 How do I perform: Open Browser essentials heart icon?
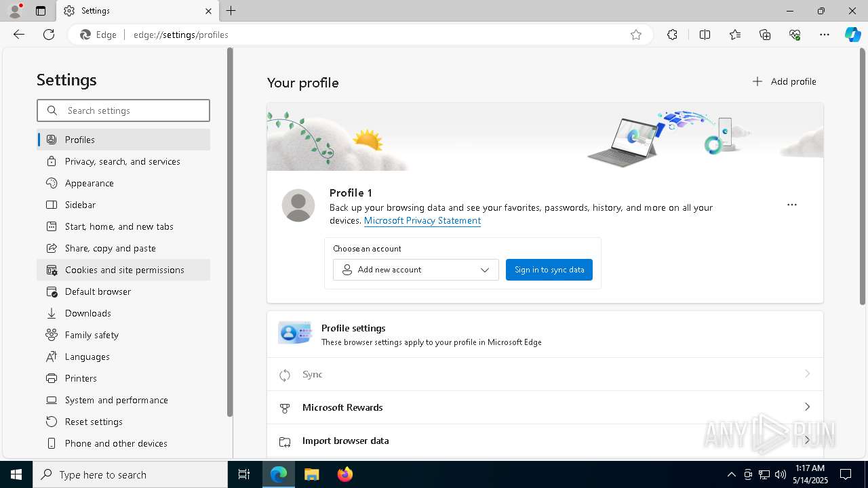click(x=795, y=35)
